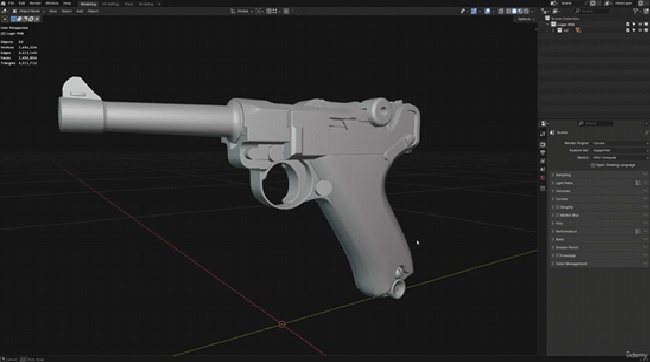Expand the Volumes panel
The width and height of the screenshot is (650, 362).
599,191
